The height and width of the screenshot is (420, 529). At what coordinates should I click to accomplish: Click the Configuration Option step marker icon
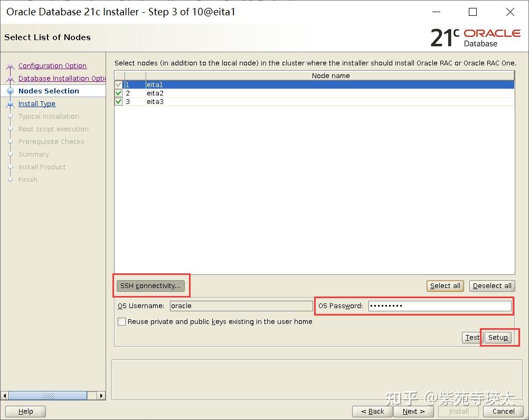[x=11, y=66]
